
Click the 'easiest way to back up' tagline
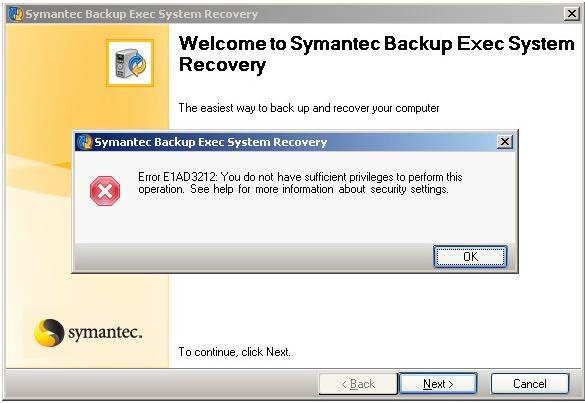309,108
